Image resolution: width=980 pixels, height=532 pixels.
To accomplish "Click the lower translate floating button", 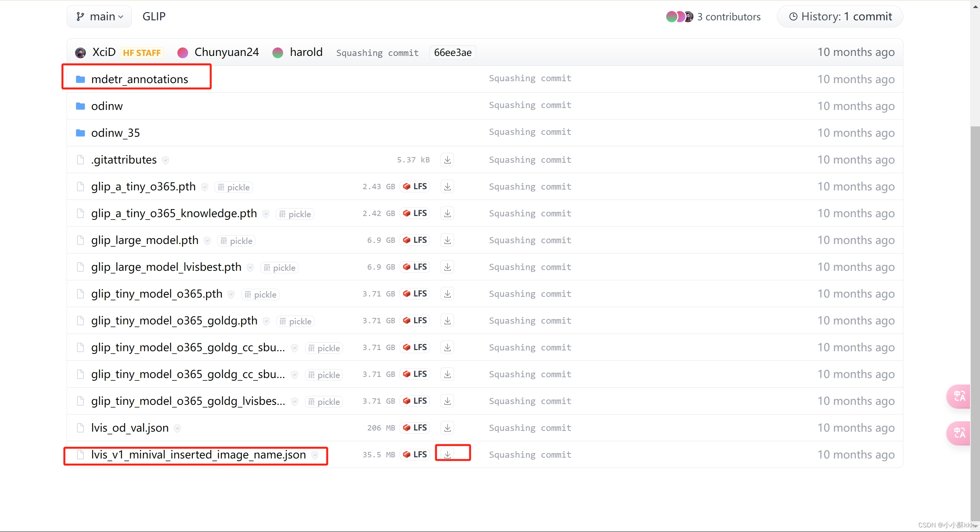I will point(959,433).
